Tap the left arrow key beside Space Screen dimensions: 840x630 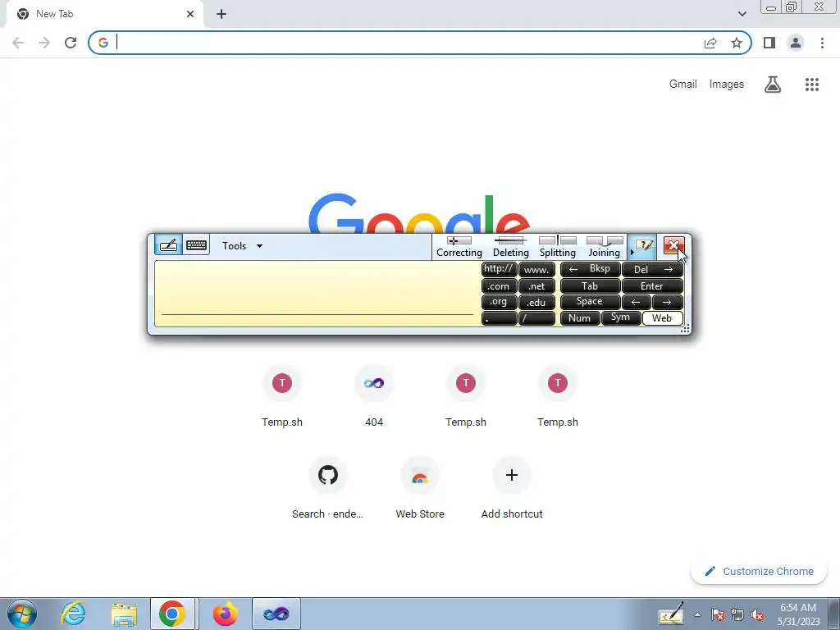point(637,302)
